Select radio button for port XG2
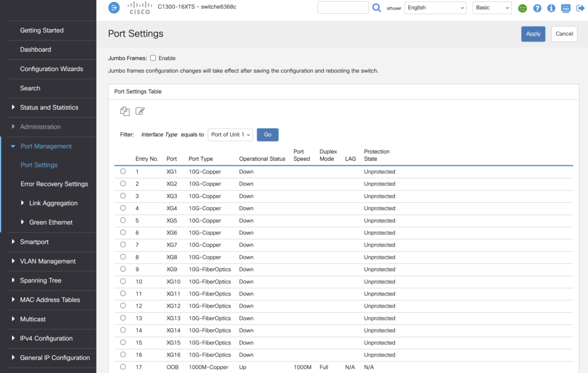 123,183
